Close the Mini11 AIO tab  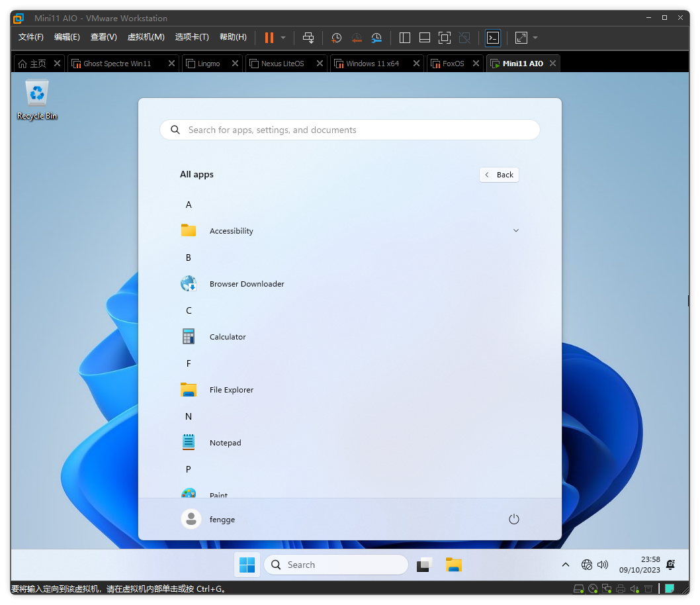coord(552,64)
